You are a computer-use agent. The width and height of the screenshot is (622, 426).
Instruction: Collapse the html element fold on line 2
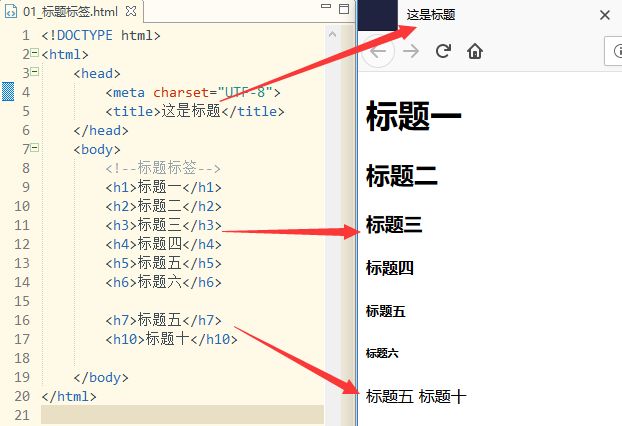[35, 52]
